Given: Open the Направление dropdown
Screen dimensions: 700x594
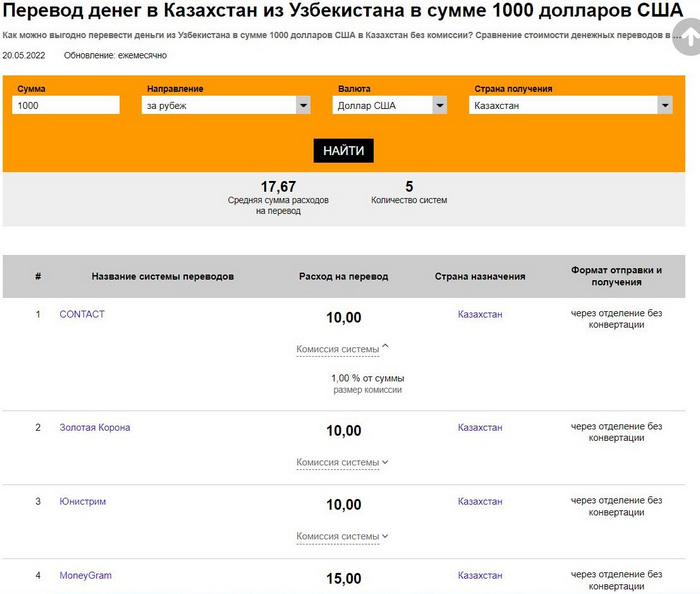Looking at the screenshot, I should (x=226, y=105).
